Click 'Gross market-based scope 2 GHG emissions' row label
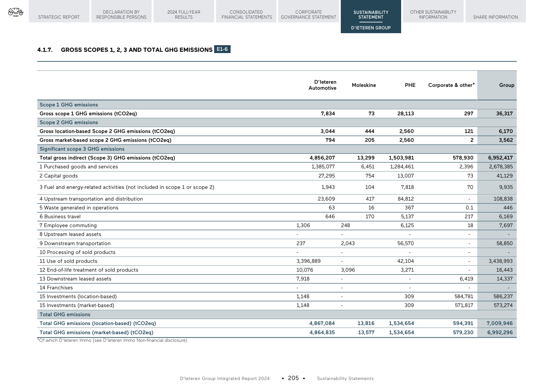The width and height of the screenshot is (554, 392). pos(105,140)
